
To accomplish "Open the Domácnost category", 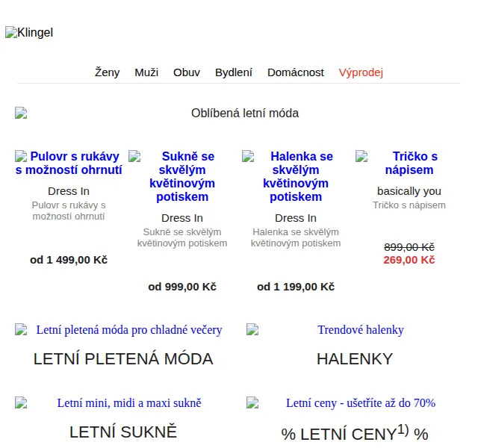I will point(296,72).
